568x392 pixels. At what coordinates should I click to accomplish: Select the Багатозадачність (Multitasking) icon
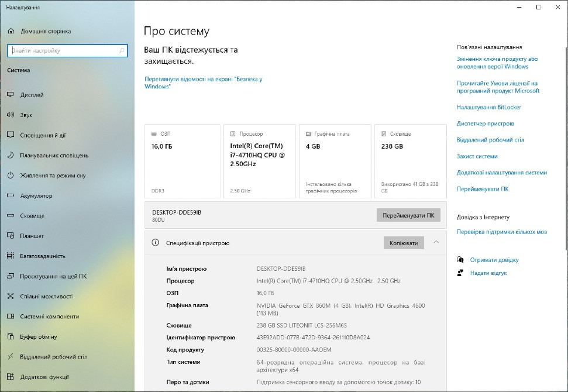(x=12, y=256)
